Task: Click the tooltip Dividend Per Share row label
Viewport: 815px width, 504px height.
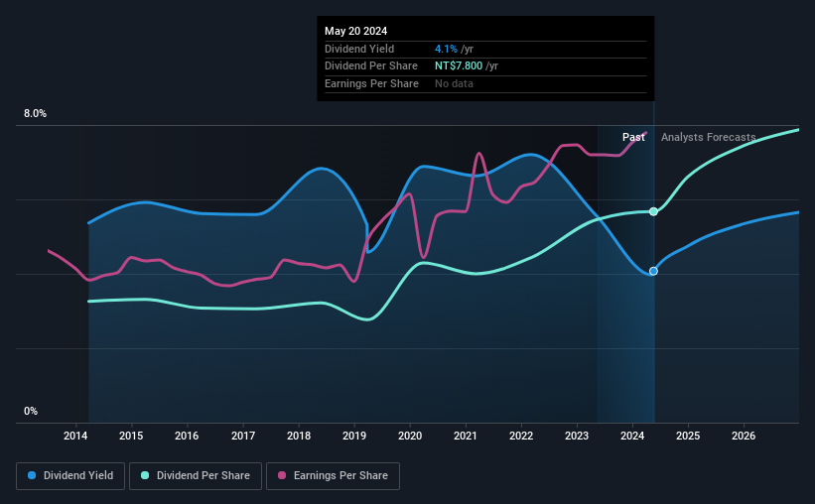Action: 371,66
